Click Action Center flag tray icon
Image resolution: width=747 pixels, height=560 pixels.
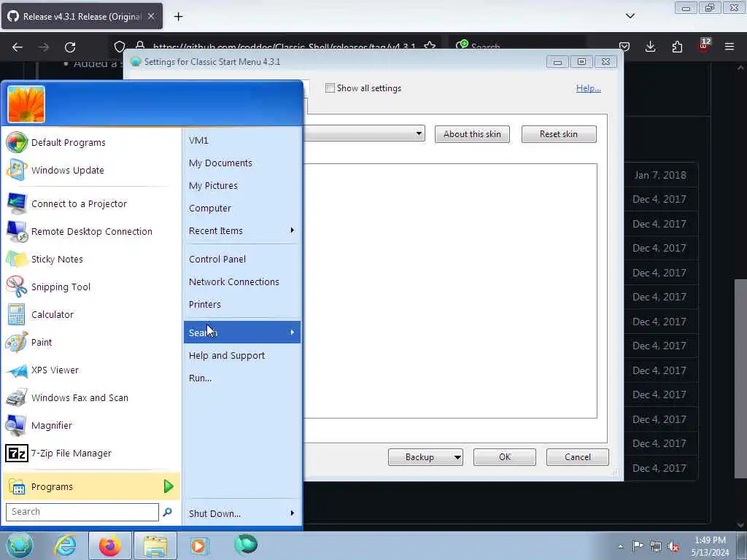click(638, 545)
